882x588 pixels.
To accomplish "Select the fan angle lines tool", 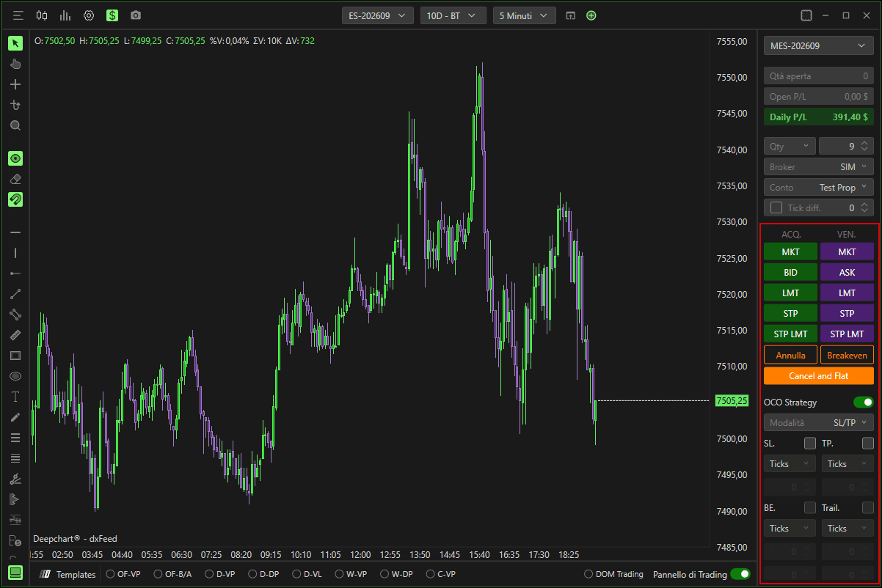I will pyautogui.click(x=15, y=479).
